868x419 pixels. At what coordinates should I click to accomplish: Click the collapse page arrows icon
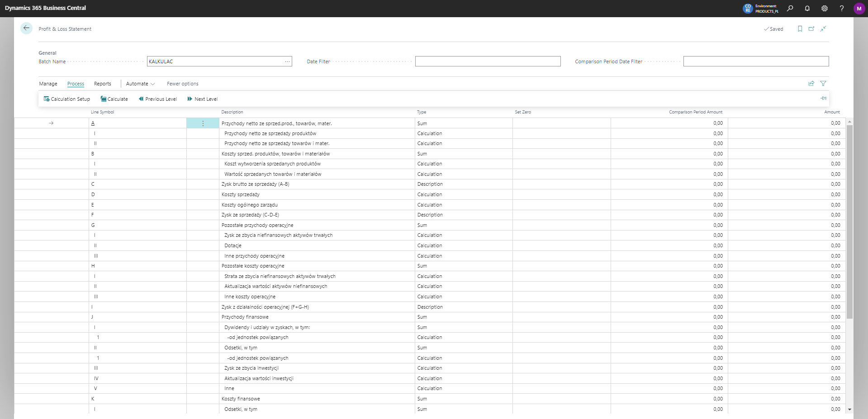point(823,29)
